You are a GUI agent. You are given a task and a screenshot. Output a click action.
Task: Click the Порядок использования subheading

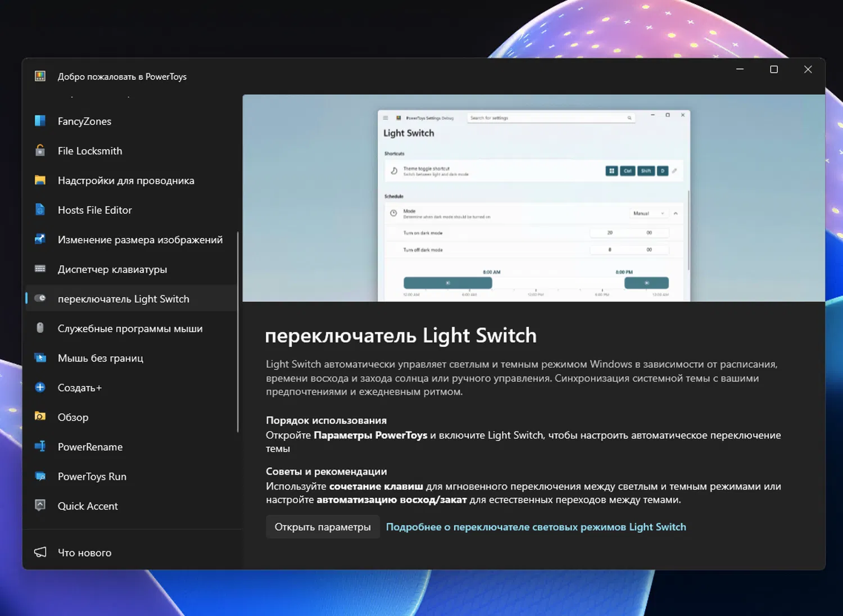pos(327,420)
